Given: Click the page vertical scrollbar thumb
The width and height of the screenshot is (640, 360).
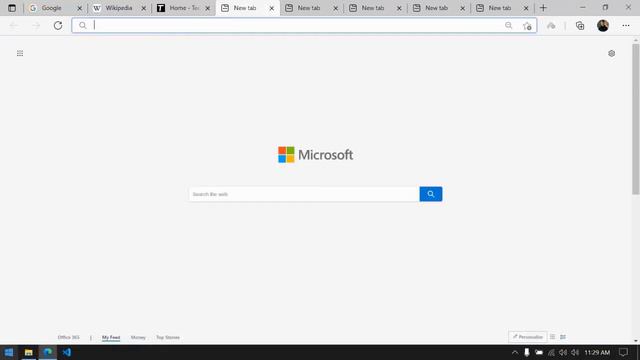Looking at the screenshot, I should click(636, 118).
